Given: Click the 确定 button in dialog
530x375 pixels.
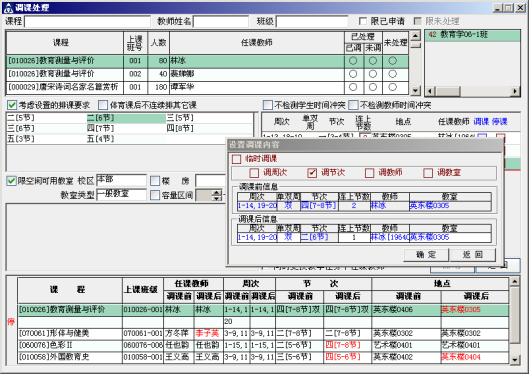Looking at the screenshot, I should click(x=426, y=255).
